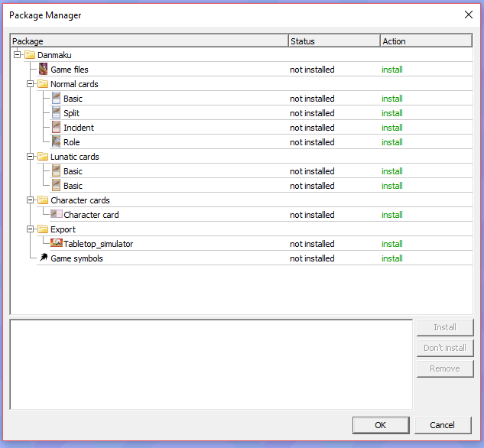Select the Normal cards label
Screen dimensions: 484x448
pyautogui.click(x=74, y=84)
